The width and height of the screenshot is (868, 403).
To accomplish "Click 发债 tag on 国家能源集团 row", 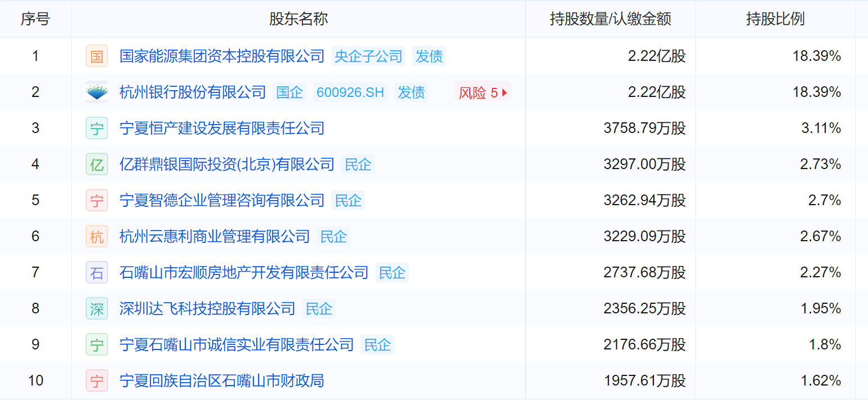I will tap(429, 56).
